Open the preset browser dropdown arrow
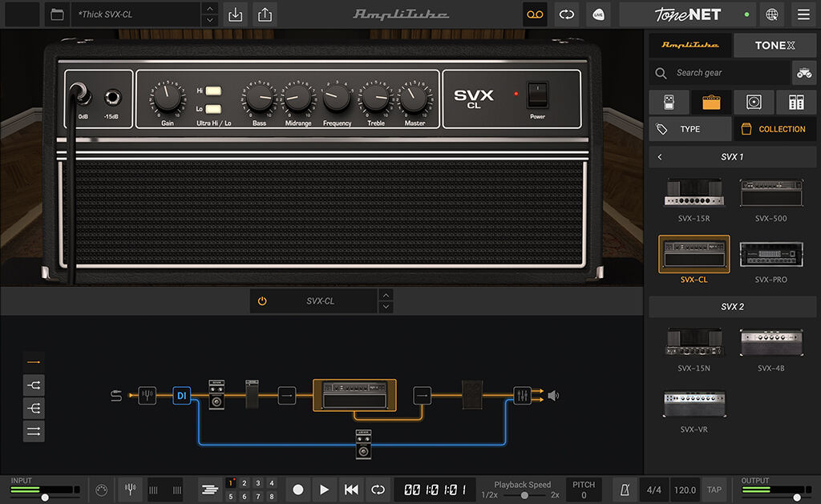Viewport: 821px width, 504px height. tap(208, 14)
